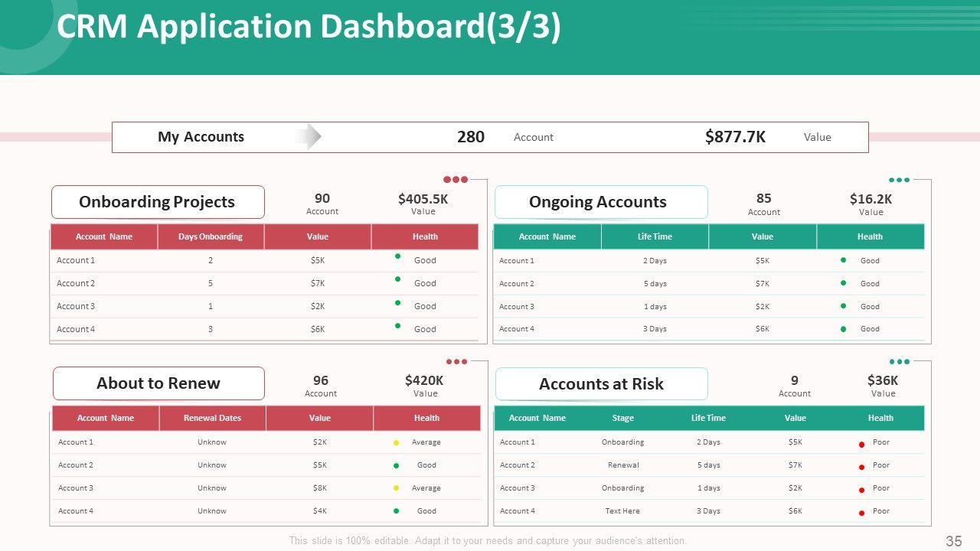
Task: Click the slide number 35
Action: (953, 541)
